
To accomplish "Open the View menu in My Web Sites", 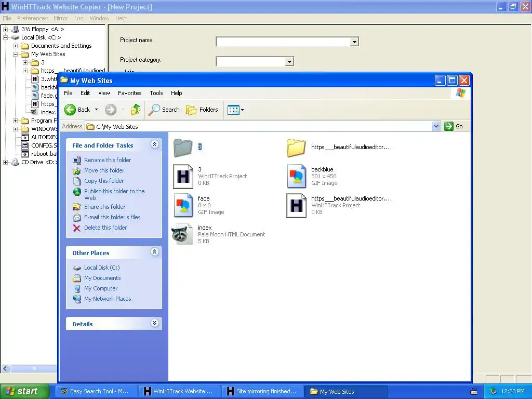I will coord(104,93).
